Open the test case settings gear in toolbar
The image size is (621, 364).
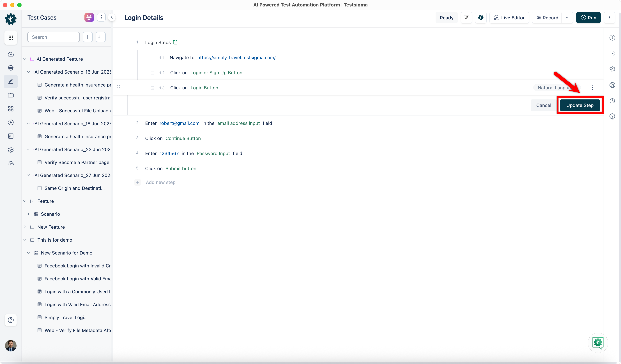pos(480,18)
